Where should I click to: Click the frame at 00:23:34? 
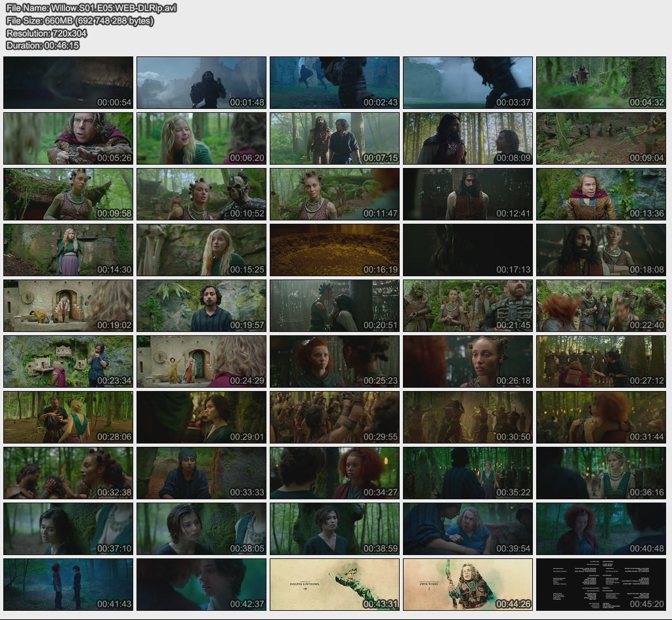point(68,362)
